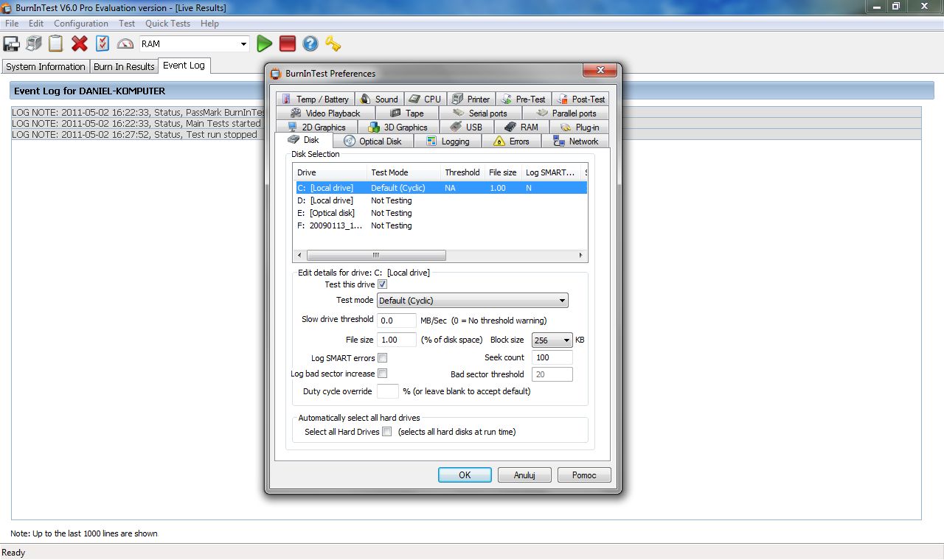Stop tests with the red square icon
Image resolution: width=944 pixels, height=560 pixels.
(288, 43)
